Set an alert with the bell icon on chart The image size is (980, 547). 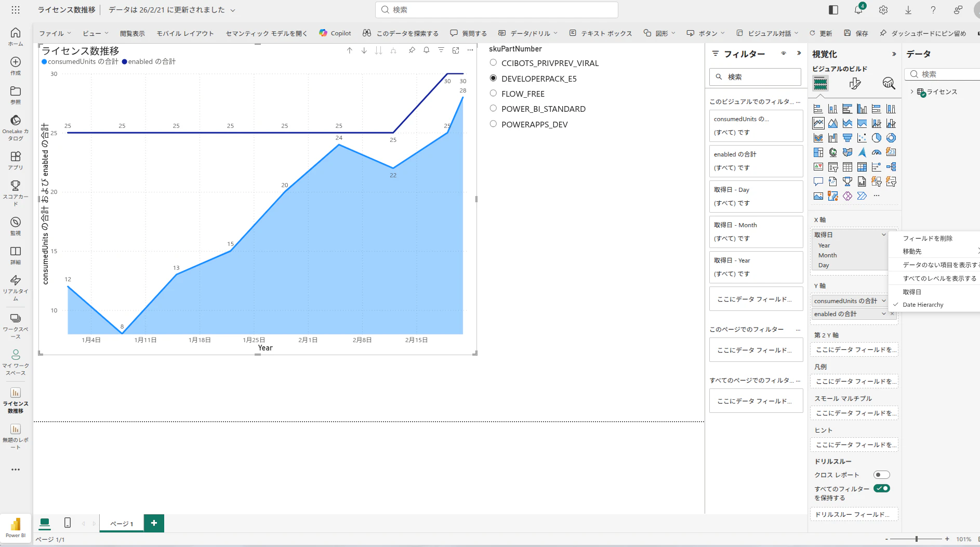(x=426, y=50)
